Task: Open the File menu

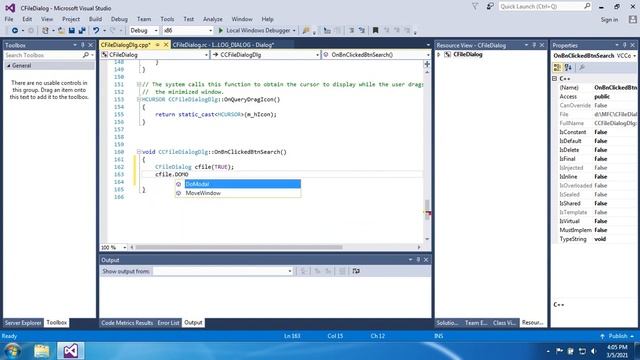Action: tap(9, 19)
